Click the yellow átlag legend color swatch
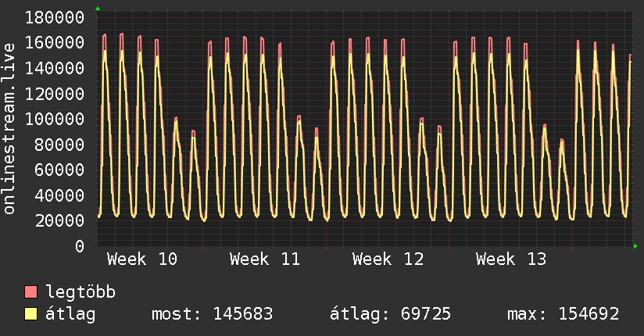 (31, 314)
